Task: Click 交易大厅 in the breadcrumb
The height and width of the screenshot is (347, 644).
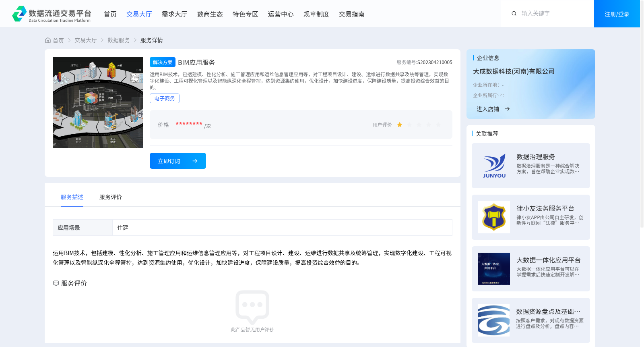Action: 86,40
